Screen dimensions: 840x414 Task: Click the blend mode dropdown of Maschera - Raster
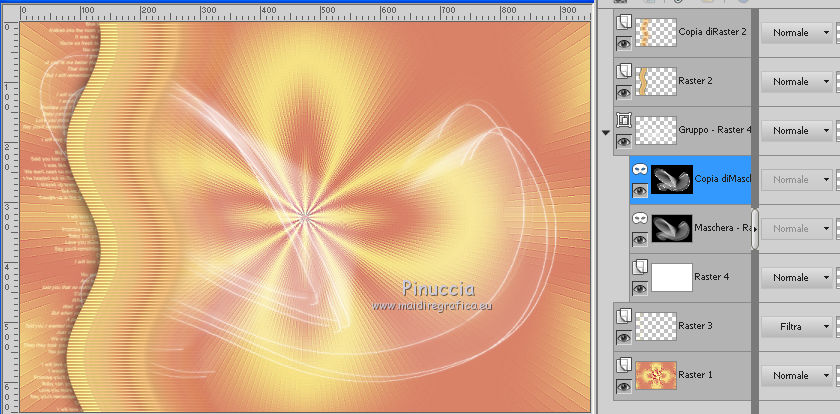797,229
